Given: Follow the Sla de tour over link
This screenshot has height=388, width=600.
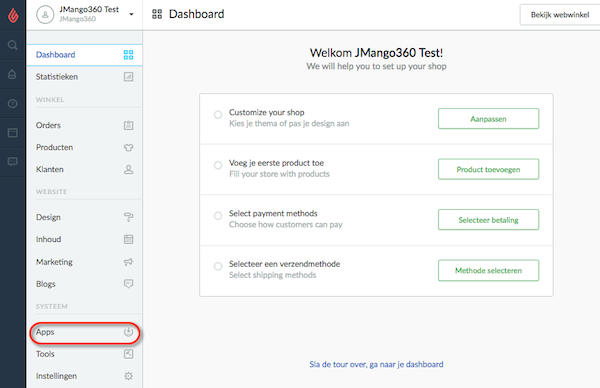Looking at the screenshot, I should pos(376,364).
